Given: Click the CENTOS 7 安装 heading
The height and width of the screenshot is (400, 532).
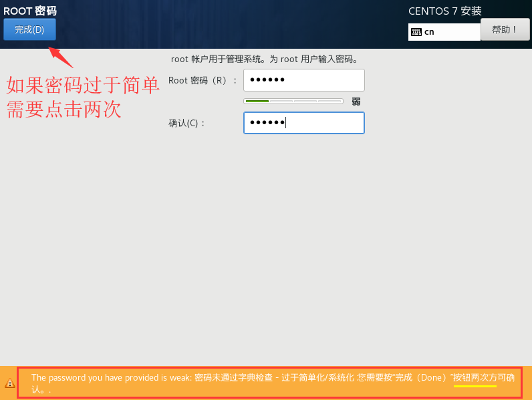Looking at the screenshot, I should click(x=444, y=11).
